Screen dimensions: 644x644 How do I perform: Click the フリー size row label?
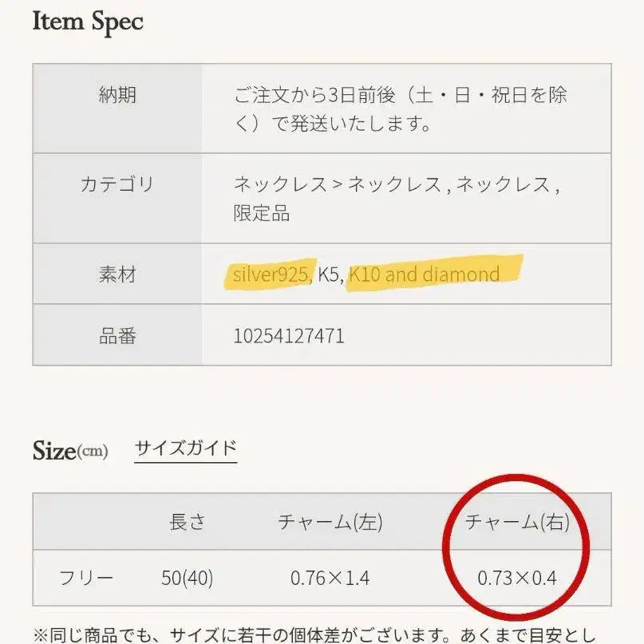point(86,578)
